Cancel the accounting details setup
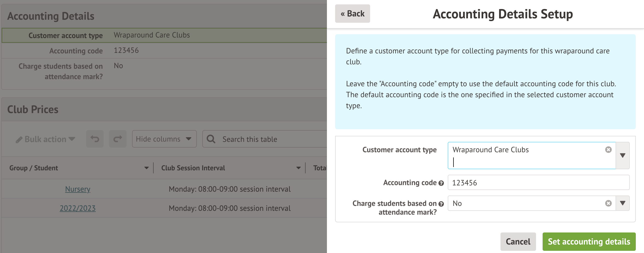644x253 pixels. (518, 242)
